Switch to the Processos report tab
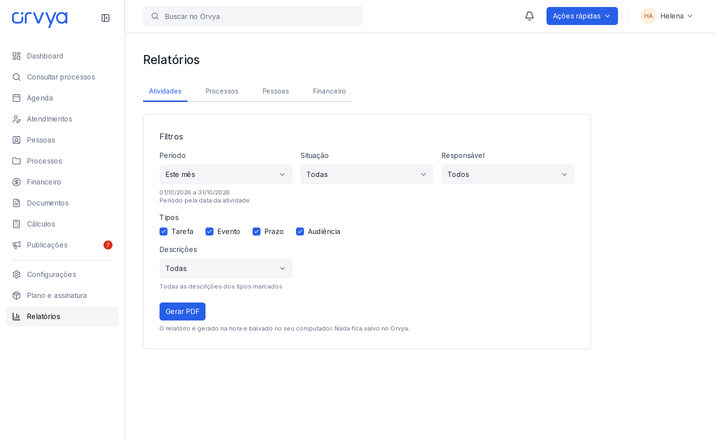Image resolution: width=720 pixels, height=440 pixels. [222, 91]
